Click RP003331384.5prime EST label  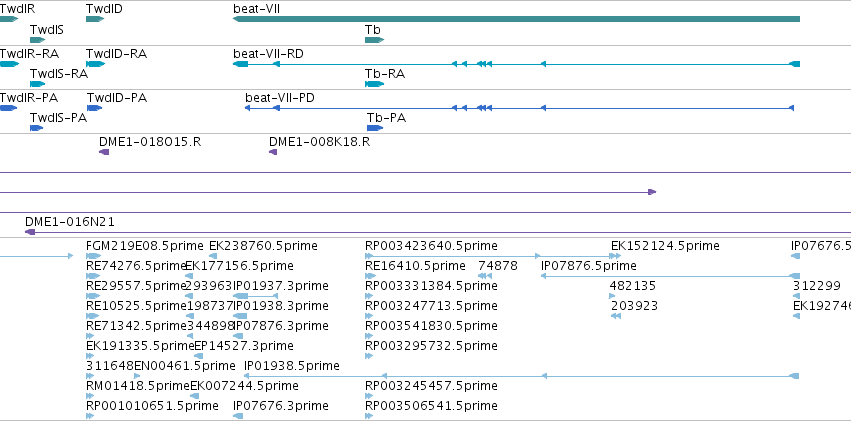click(431, 286)
